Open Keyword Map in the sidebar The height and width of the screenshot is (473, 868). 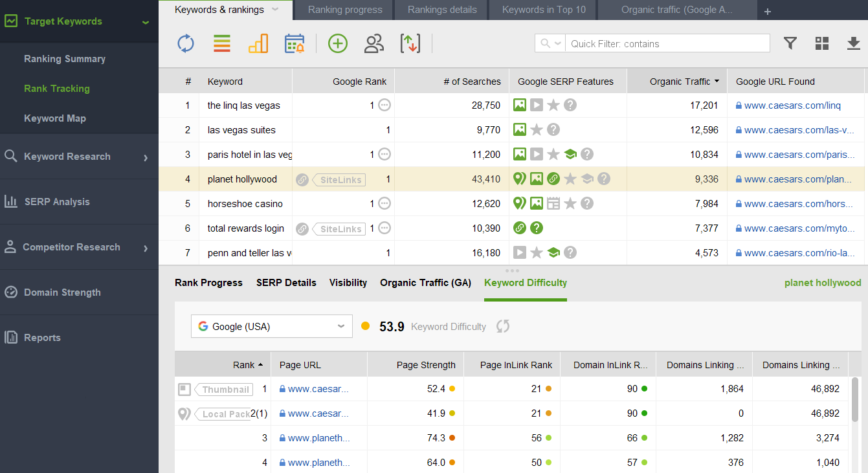55,118
